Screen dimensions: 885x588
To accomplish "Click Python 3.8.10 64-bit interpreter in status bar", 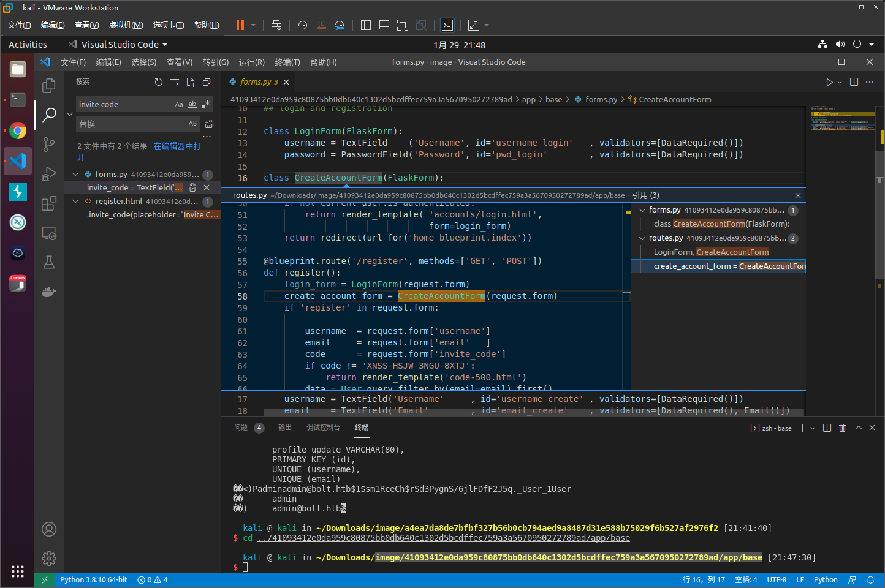I will coord(93,580).
